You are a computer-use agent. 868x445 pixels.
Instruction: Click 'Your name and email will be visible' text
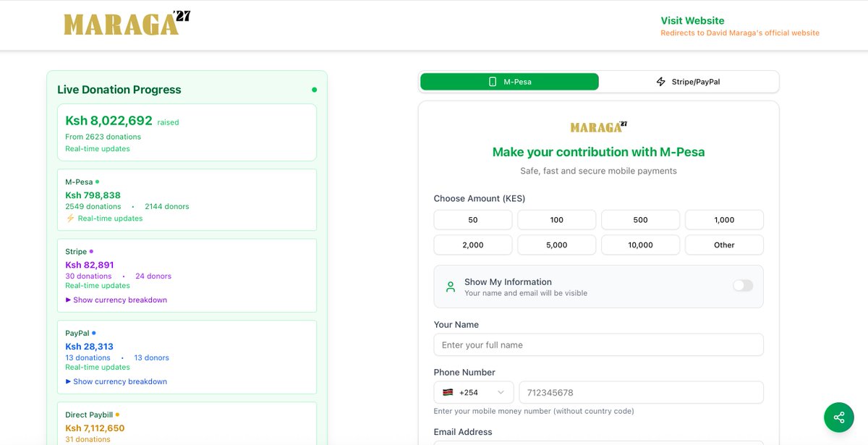tap(526, 293)
